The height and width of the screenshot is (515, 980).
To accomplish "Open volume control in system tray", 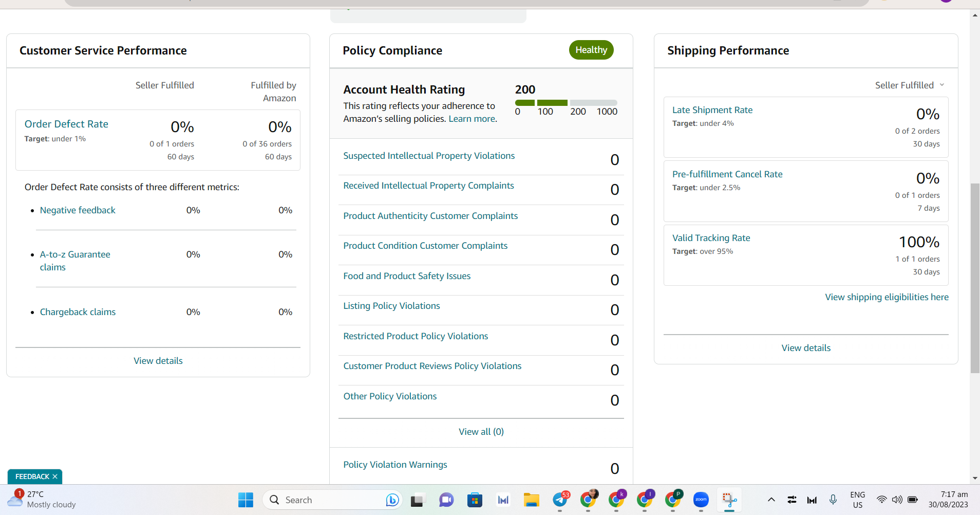I will tap(897, 500).
